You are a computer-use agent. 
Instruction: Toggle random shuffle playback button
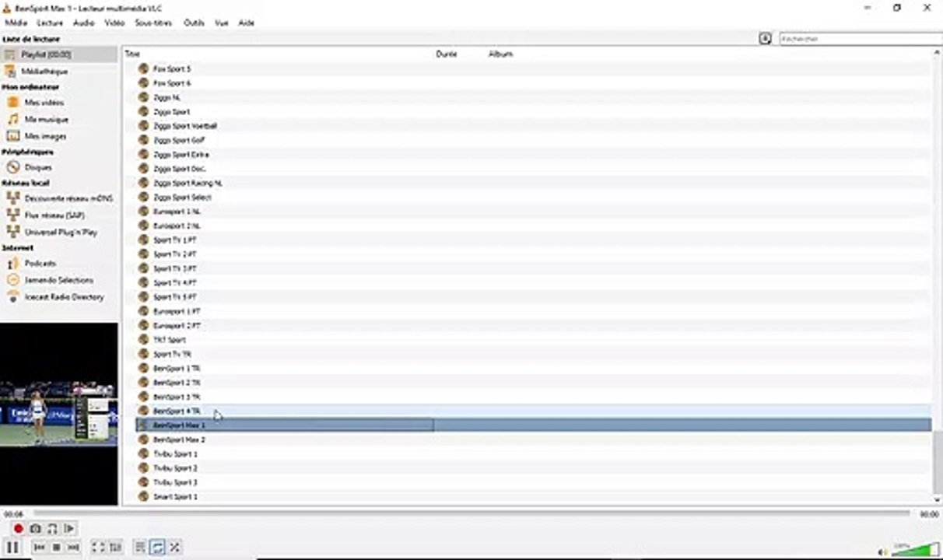[x=175, y=548]
